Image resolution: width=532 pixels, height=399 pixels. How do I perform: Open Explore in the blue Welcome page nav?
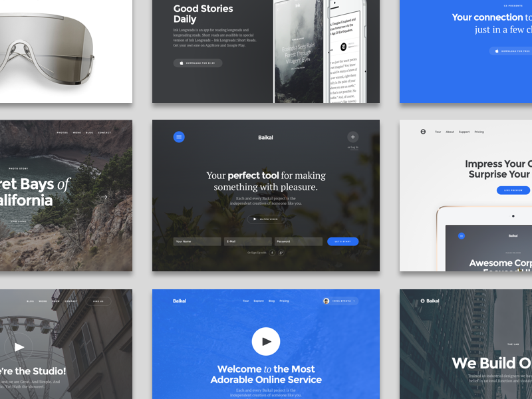tap(259, 301)
